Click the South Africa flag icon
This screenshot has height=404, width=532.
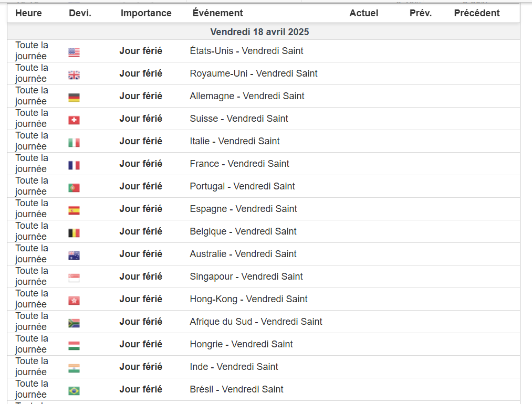(74, 323)
